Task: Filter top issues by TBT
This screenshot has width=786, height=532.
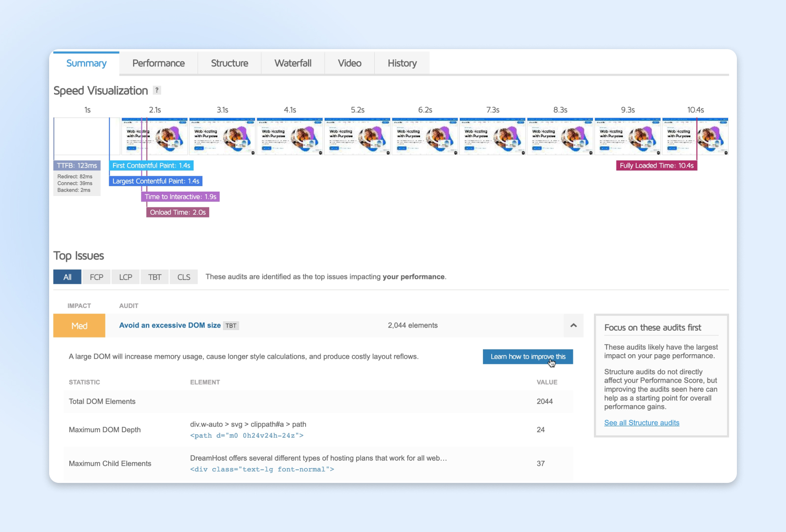Action: pyautogui.click(x=155, y=277)
